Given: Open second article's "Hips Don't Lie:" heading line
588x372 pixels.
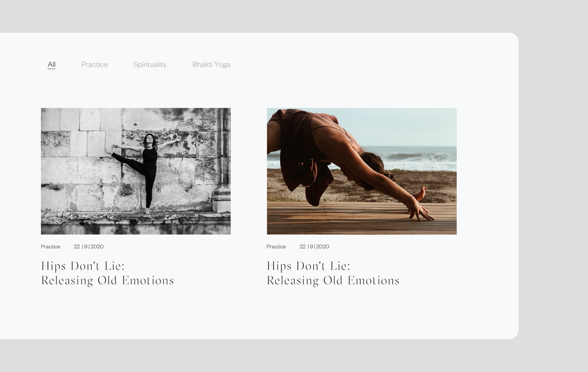Looking at the screenshot, I should (x=309, y=266).
